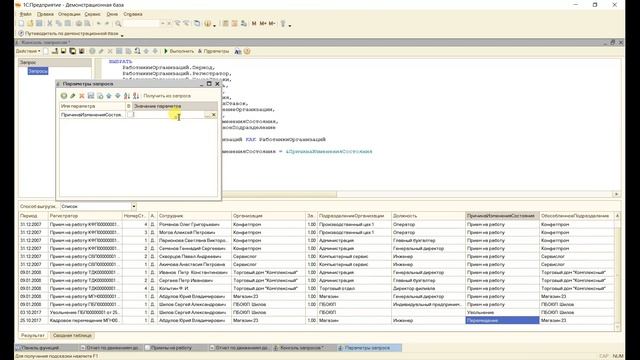Click the Значение параметра column header
The image size is (640, 360).
coord(174,106)
